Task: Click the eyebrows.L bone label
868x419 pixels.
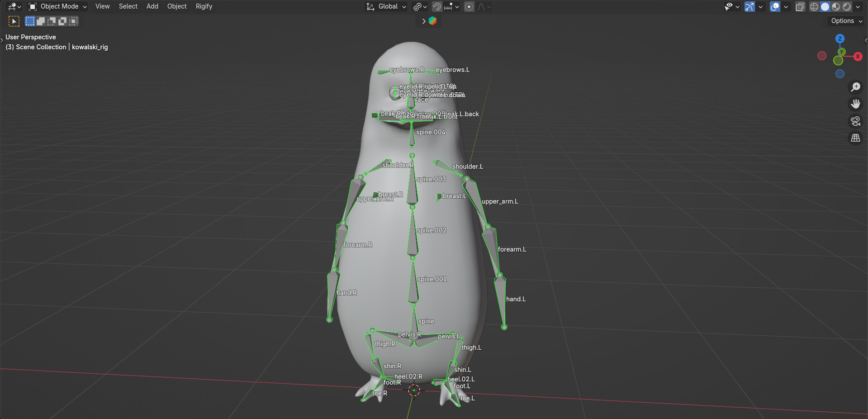Action: click(x=452, y=70)
